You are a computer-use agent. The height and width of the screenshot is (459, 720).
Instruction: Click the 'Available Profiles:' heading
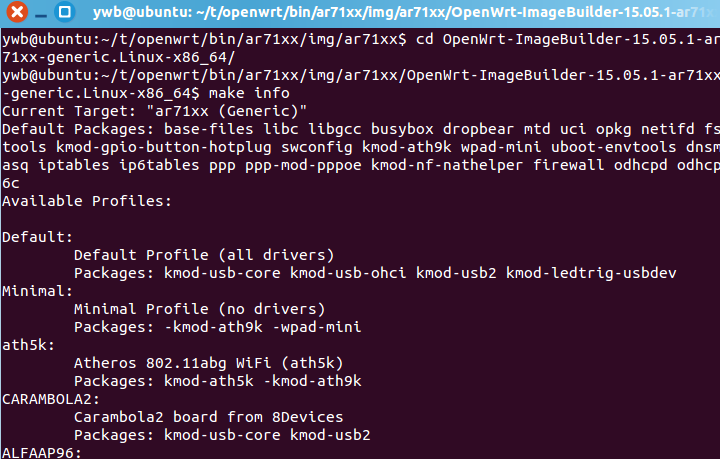[87, 201]
